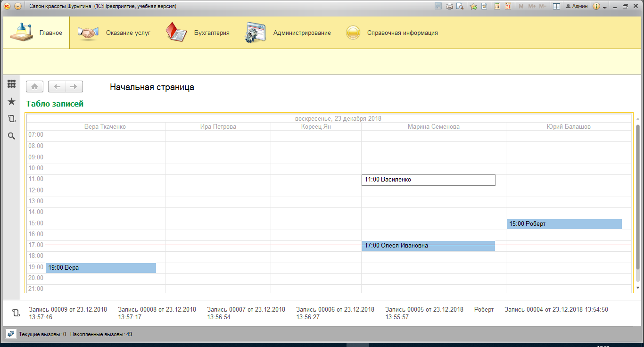Image resolution: width=644 pixels, height=347 pixels.
Task: Open history link Запись 00009
Action: [68, 314]
